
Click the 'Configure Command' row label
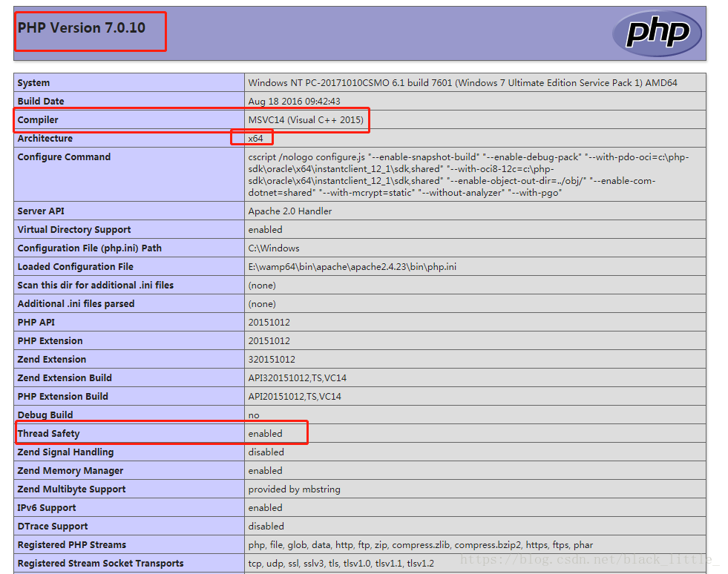point(64,156)
